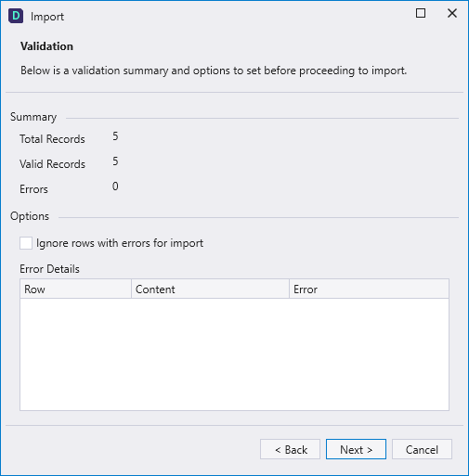Viewport: 469px width, 476px height.
Task: Close the Import dialog with X
Action: tap(452, 13)
